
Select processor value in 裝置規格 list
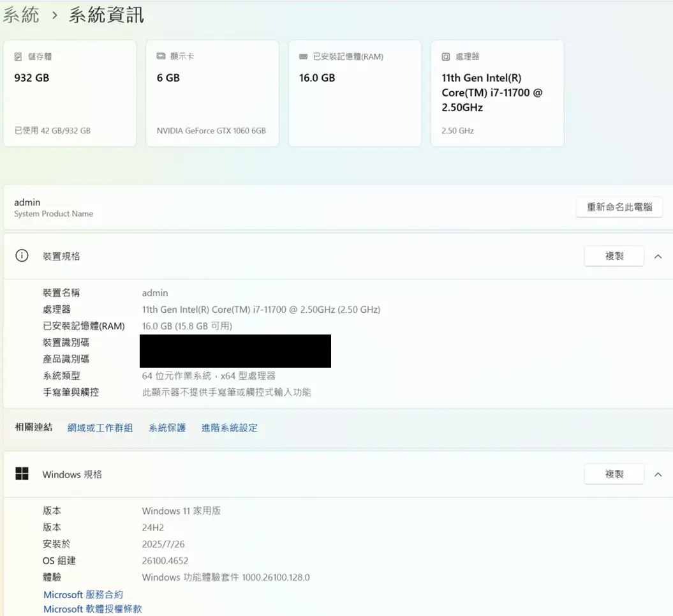click(262, 310)
